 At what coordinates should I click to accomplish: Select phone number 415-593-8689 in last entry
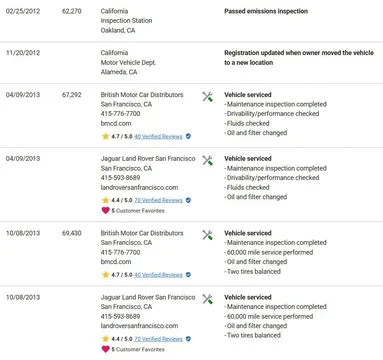coord(120,316)
